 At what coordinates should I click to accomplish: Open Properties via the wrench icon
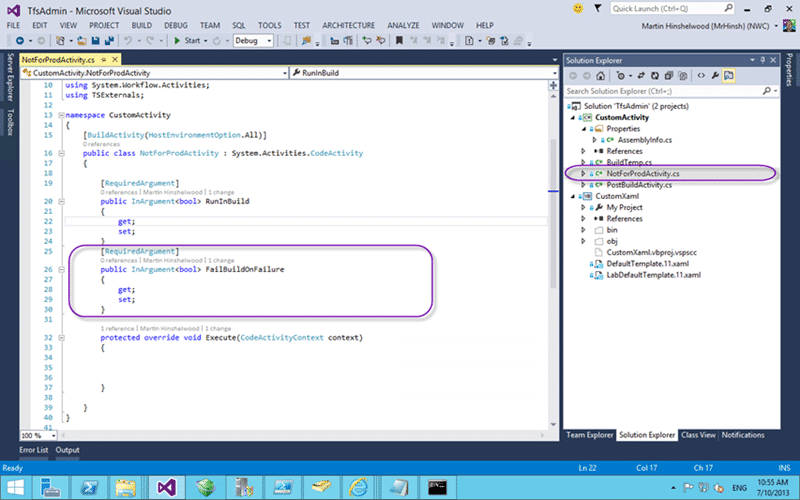click(715, 76)
